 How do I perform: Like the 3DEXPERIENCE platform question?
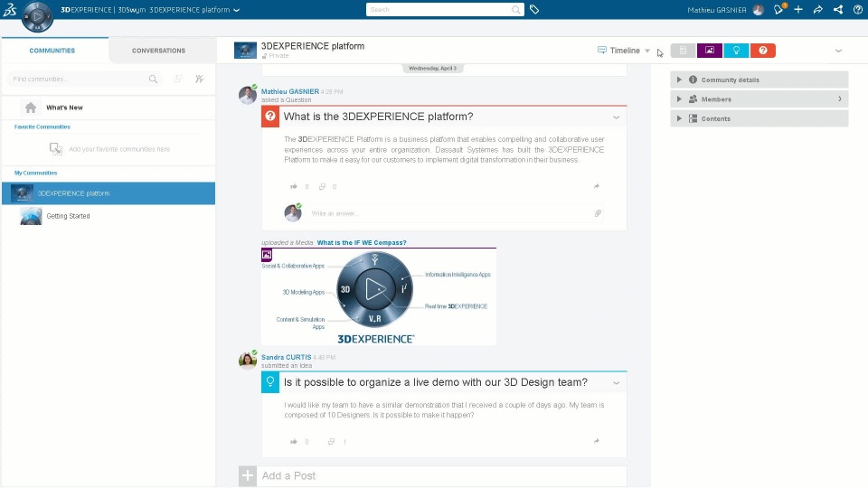294,186
